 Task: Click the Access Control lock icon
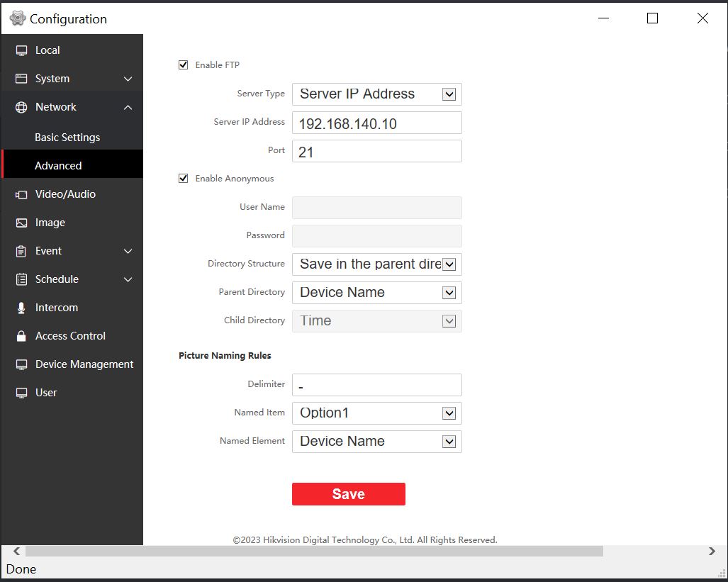[x=21, y=336]
